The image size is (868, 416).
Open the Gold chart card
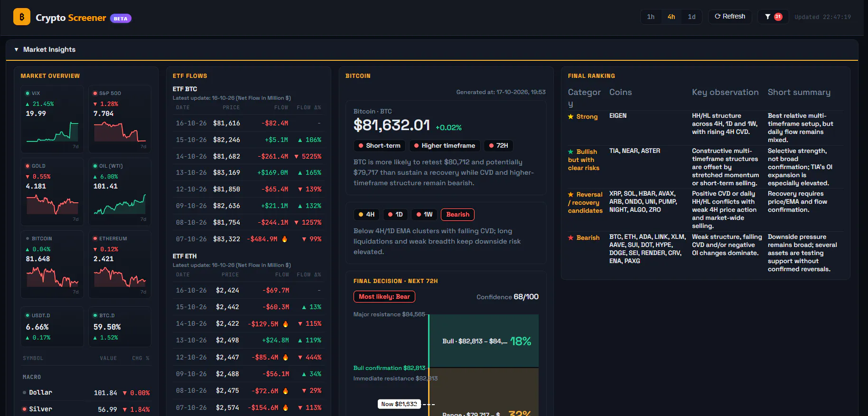(x=52, y=191)
